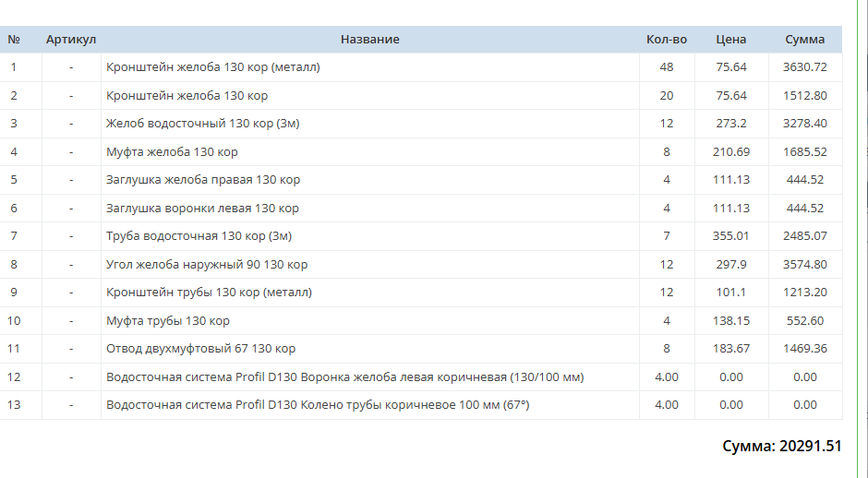The image size is (868, 478).
Task: Click the Кол-во column header
Action: point(667,40)
